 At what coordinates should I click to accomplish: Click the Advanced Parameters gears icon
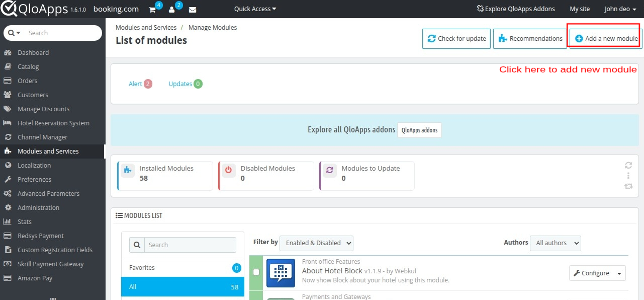(x=8, y=193)
